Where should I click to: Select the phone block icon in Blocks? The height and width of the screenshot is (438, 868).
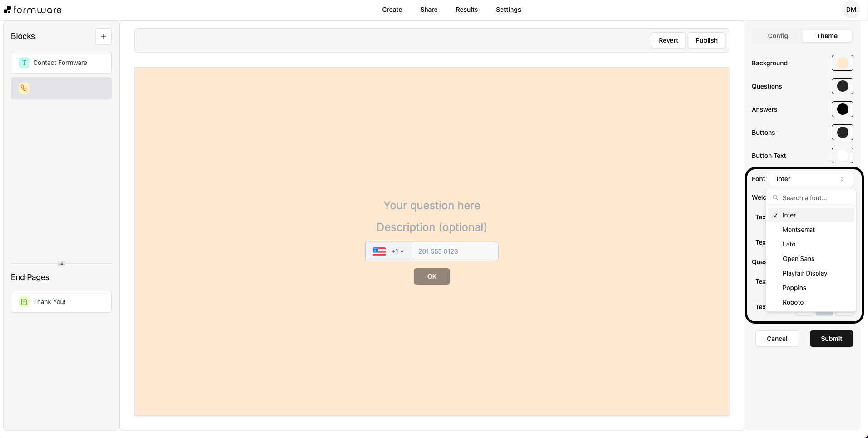tap(24, 88)
